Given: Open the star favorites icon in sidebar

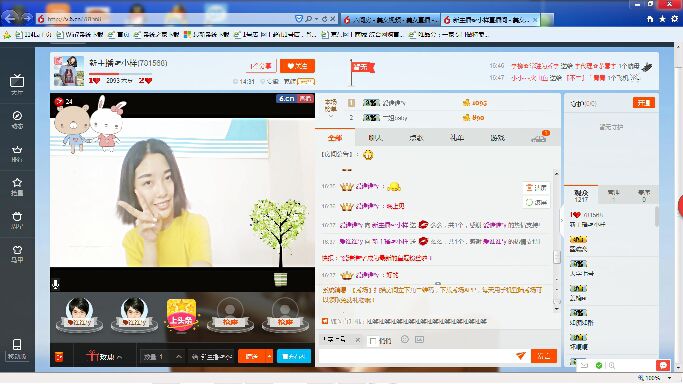Looking at the screenshot, I should pos(17,182).
